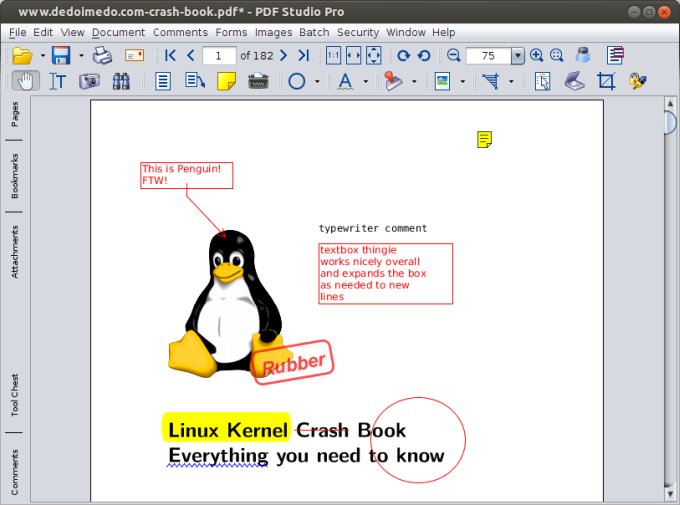This screenshot has height=505, width=680.
Task: Expand the dropdown arrow beside the blue triangular ruler icon
Action: pos(511,81)
